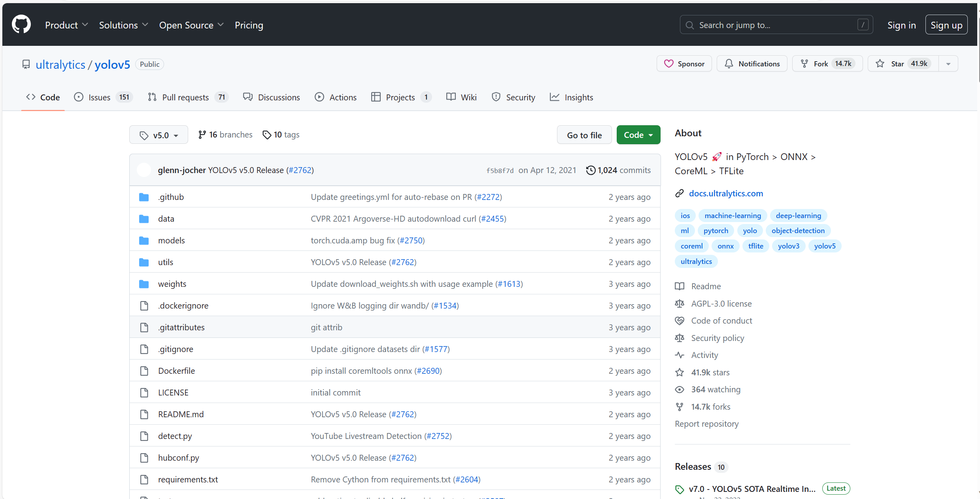980x499 pixels.
Task: Open the Pricing page
Action: pyautogui.click(x=249, y=25)
